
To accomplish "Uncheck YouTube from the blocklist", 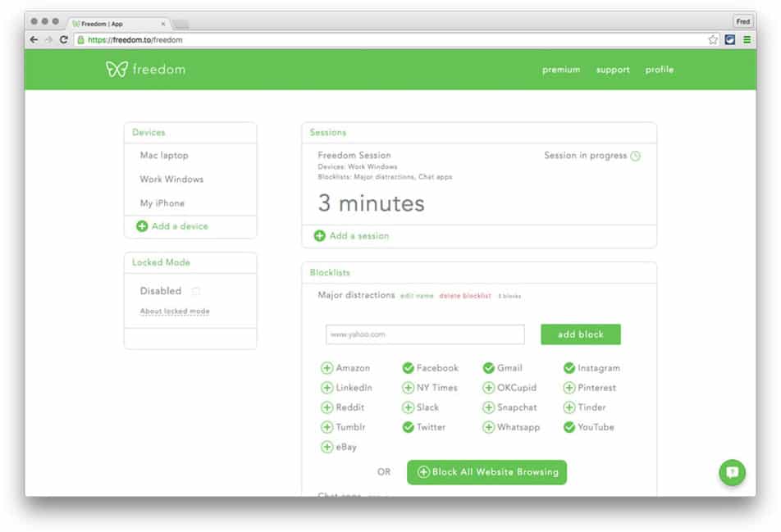I will coord(569,427).
